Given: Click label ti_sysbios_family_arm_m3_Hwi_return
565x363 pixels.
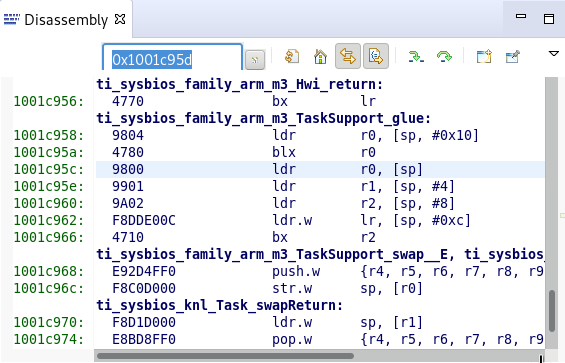Looking at the screenshot, I should point(239,84).
